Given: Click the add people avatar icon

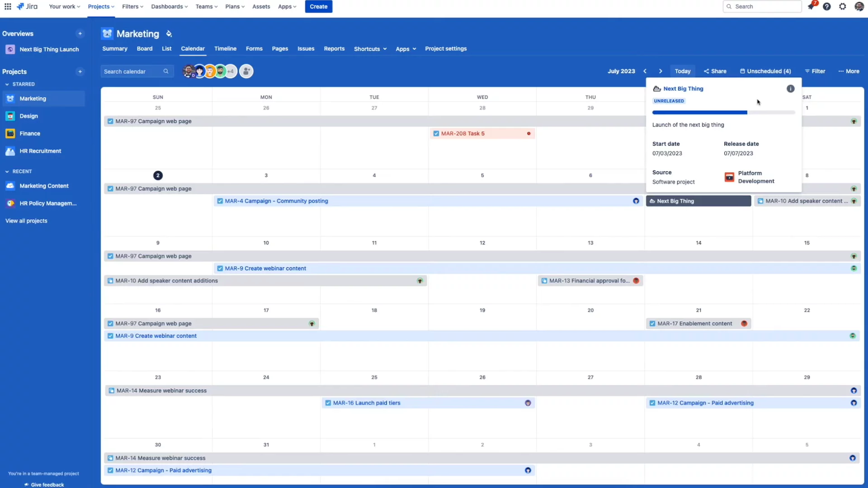Looking at the screenshot, I should 246,71.
